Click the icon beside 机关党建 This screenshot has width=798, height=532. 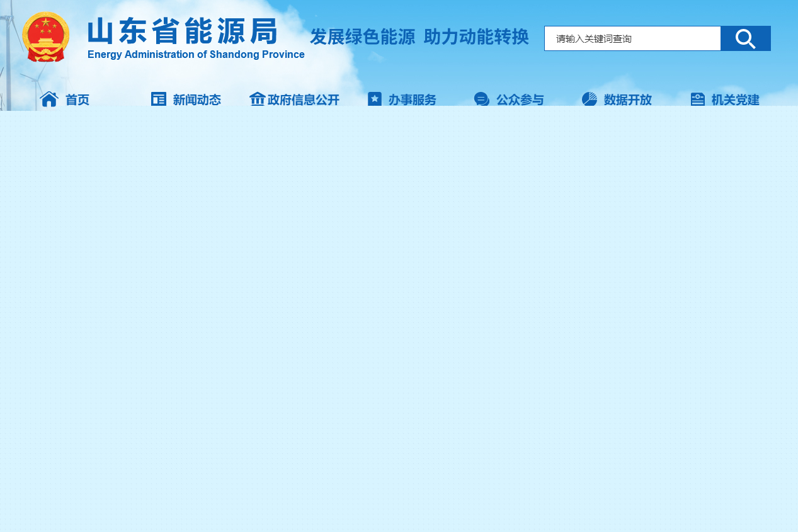pos(698,99)
